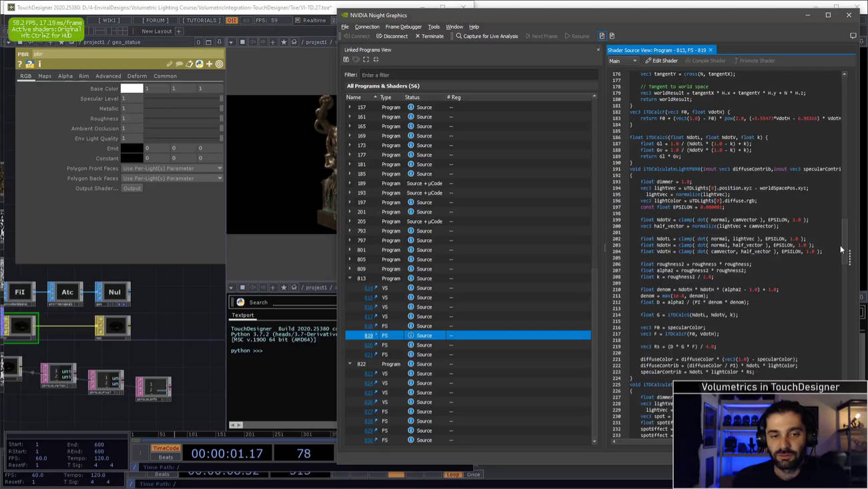Switch to Advanced parameter tab
The height and width of the screenshot is (489, 868).
coord(108,76)
